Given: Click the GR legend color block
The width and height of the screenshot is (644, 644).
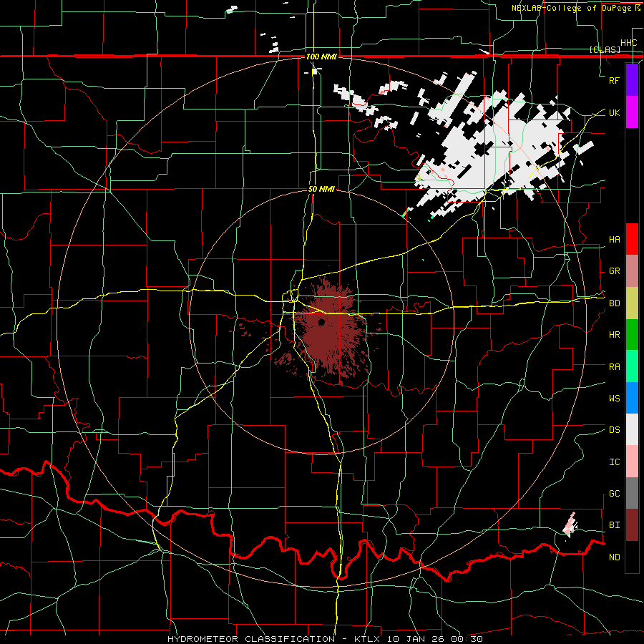Looking at the screenshot, I should tap(632, 270).
